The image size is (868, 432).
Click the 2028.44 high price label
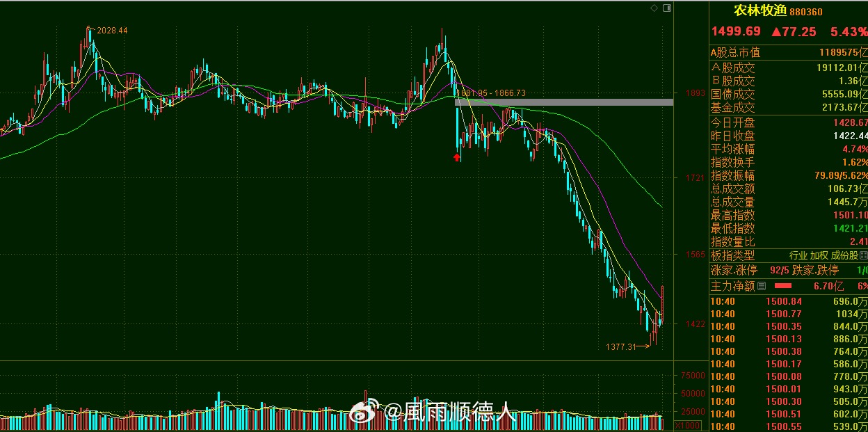coord(112,31)
